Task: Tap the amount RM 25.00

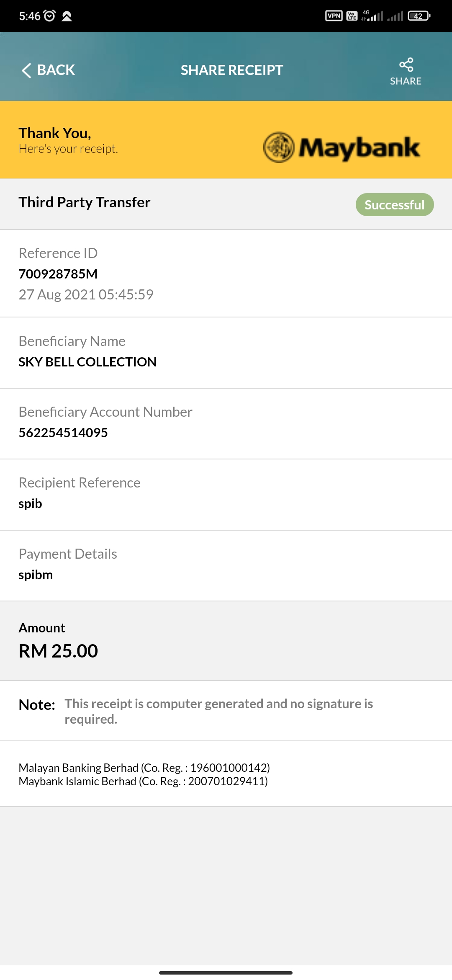Action: [x=58, y=651]
